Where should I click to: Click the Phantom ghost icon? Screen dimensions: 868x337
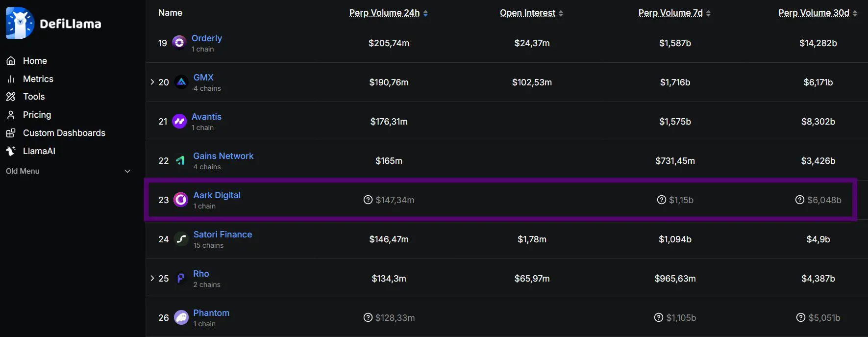181,317
